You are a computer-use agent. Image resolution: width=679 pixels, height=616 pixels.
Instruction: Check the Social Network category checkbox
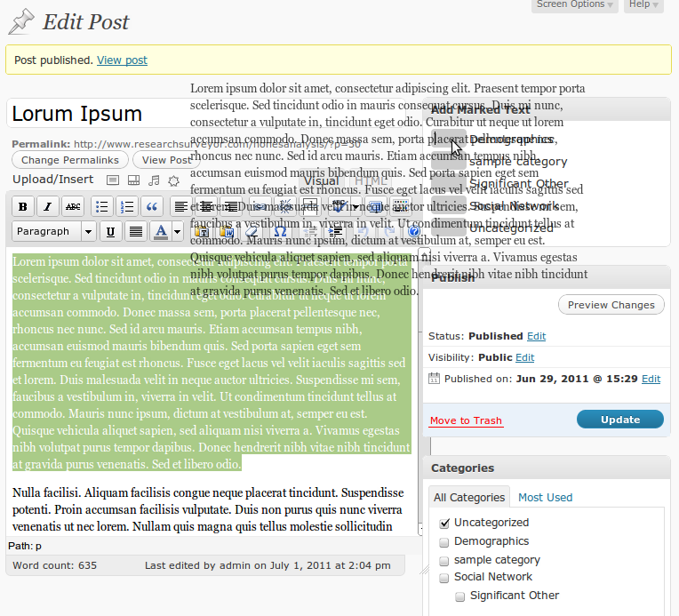tap(443, 578)
